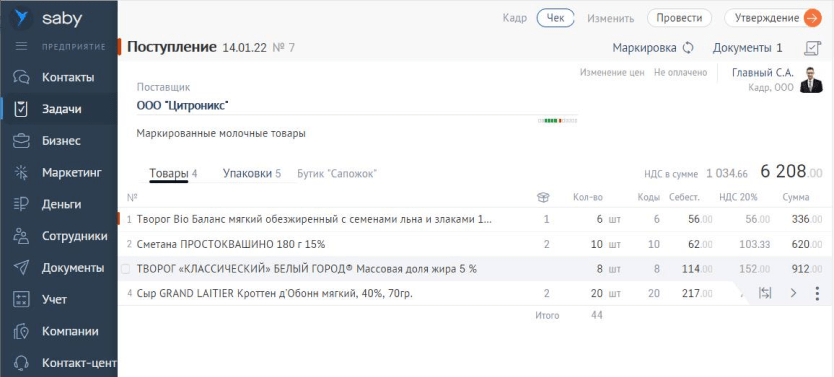
Task: Click the Себест. column header
Action: pyautogui.click(x=684, y=197)
